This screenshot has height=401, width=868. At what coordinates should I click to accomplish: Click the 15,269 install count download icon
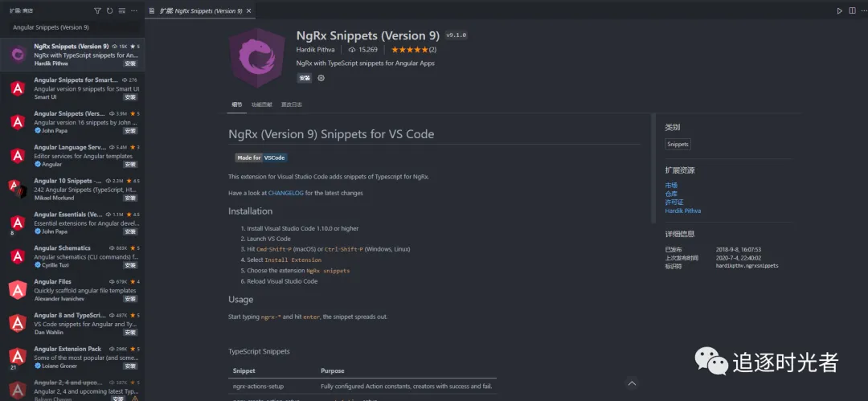(x=352, y=50)
